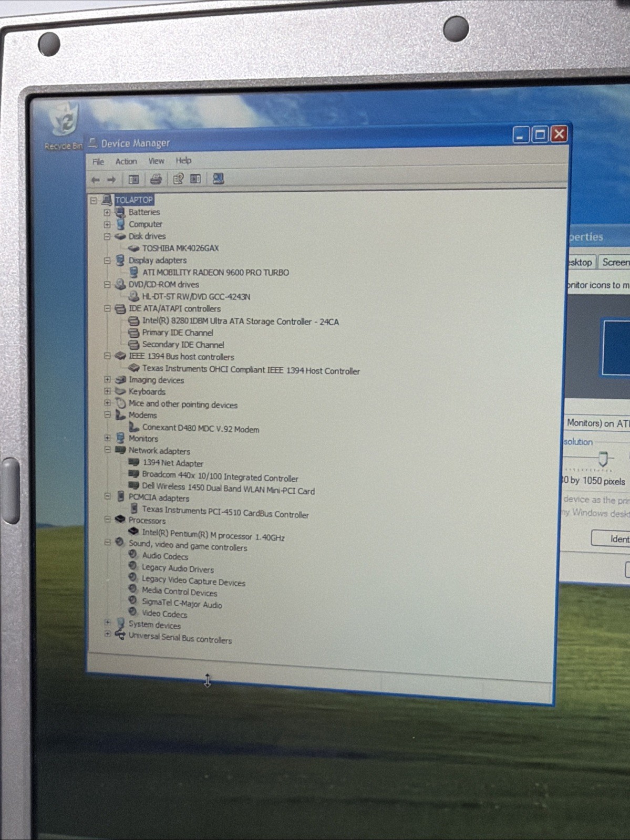
Task: Expand the Batteries node
Action: (107, 213)
